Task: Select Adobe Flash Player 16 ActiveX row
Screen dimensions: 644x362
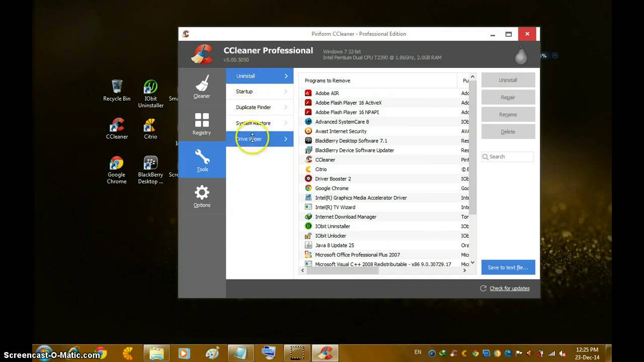Action: pos(384,103)
